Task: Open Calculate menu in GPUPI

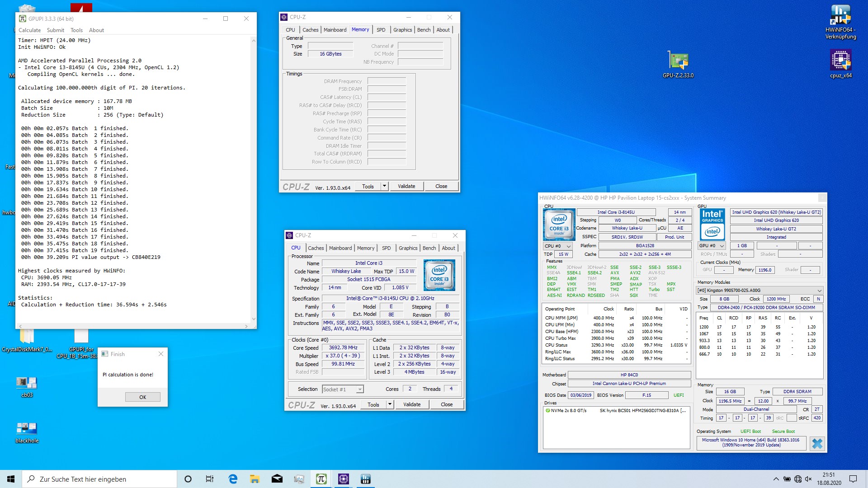Action: point(29,30)
